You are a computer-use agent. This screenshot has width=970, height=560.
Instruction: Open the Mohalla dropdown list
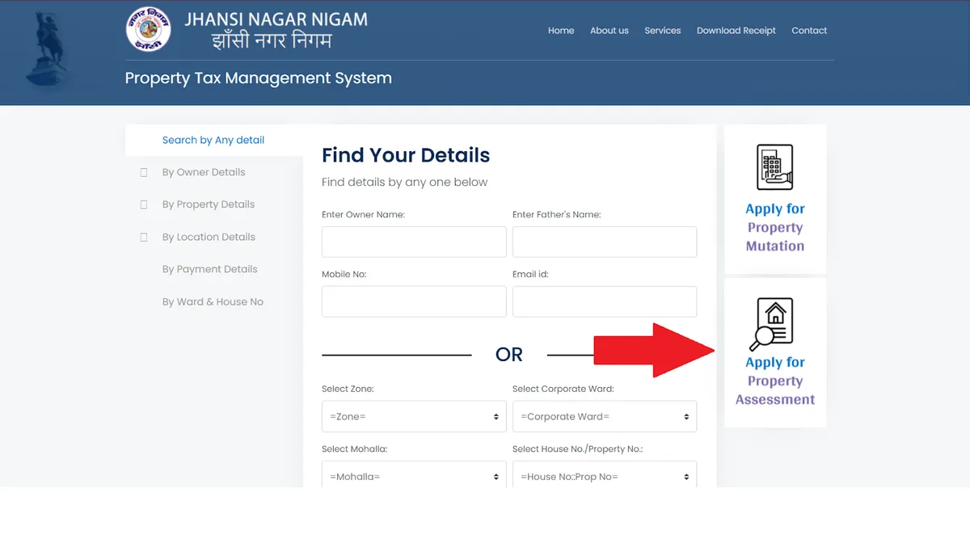click(x=414, y=476)
